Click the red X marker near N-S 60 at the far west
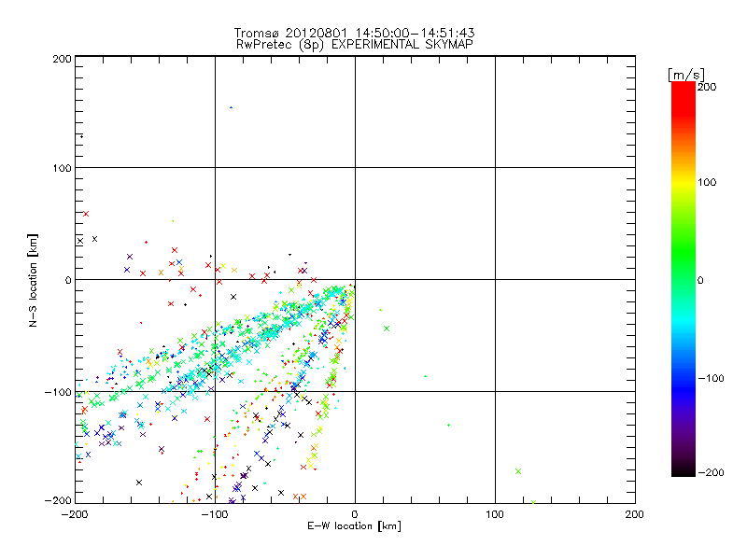747x560 pixels. (86, 214)
